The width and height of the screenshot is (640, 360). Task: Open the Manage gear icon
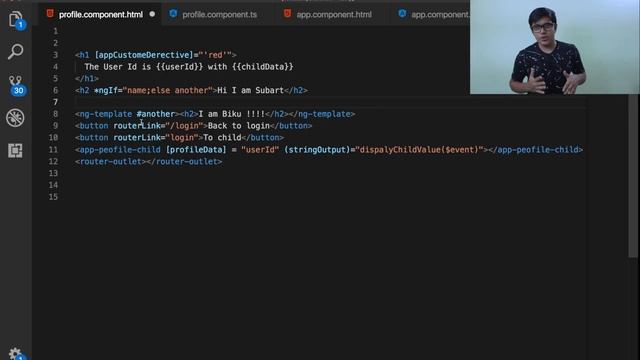tap(16, 353)
